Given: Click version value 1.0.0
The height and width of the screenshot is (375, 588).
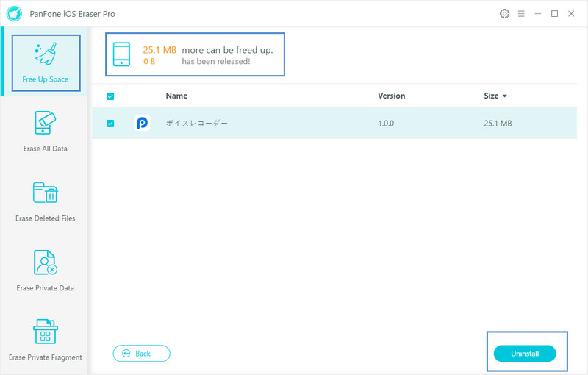Looking at the screenshot, I should pos(386,124).
